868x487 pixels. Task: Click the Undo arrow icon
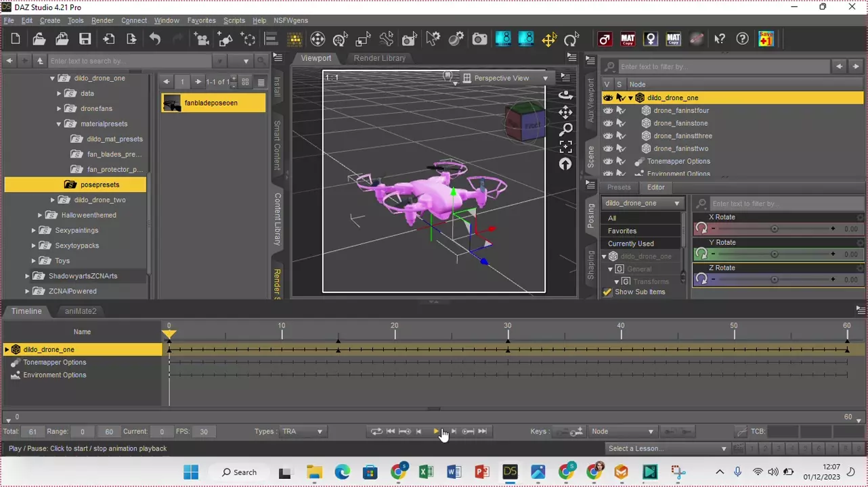155,39
